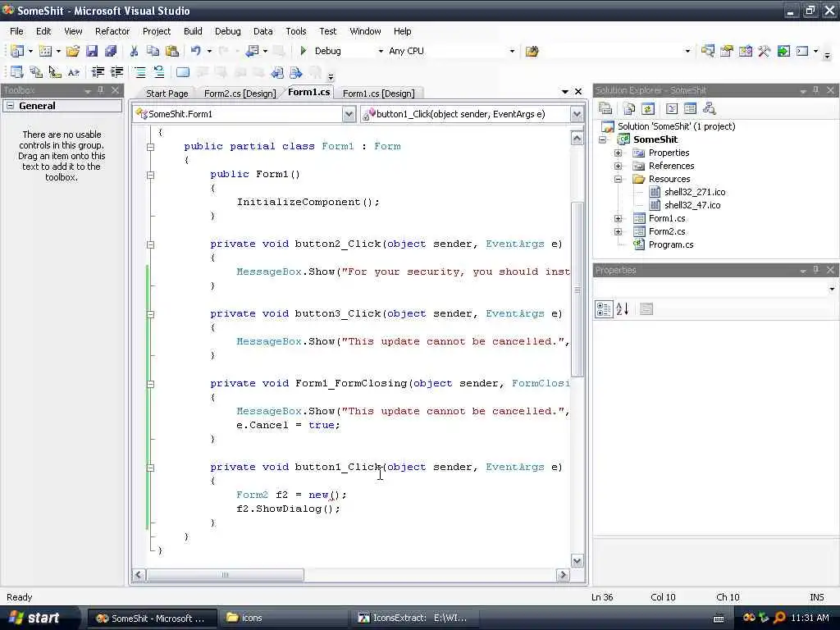Click the Windows start button

(x=35, y=618)
